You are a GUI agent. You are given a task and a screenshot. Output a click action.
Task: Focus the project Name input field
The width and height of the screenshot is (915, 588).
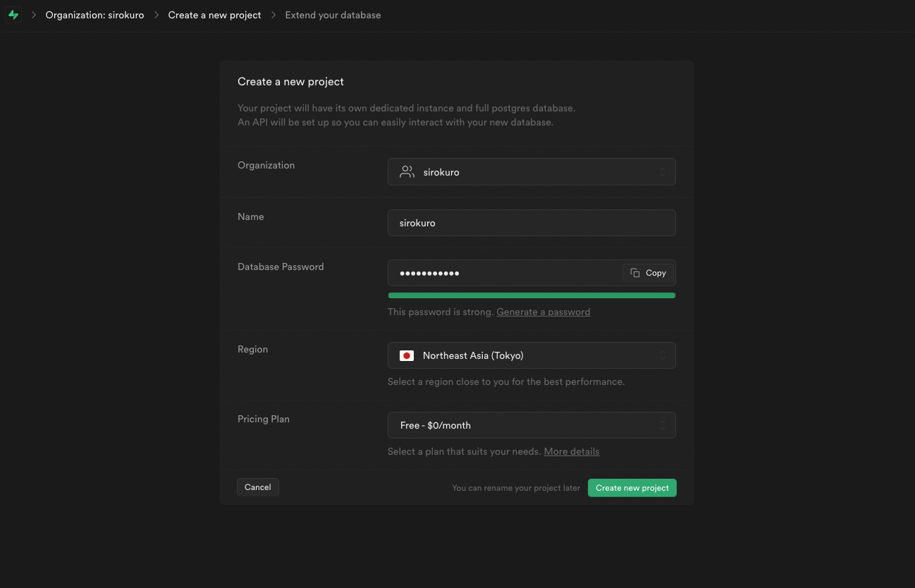click(532, 223)
